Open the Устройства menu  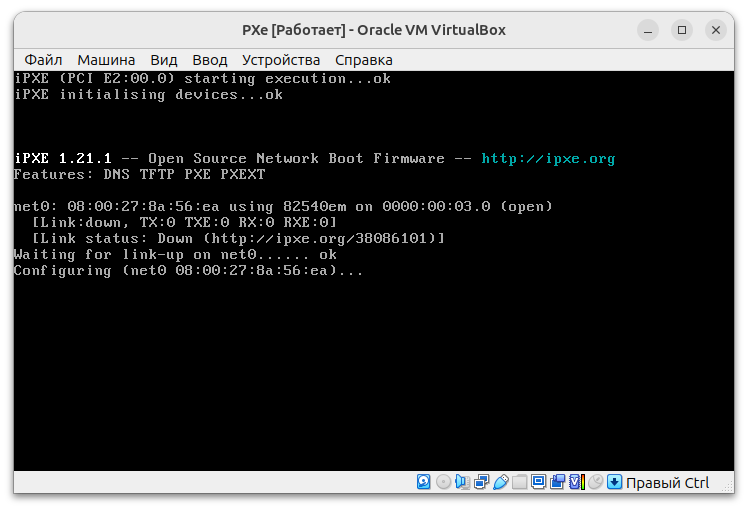pyautogui.click(x=280, y=60)
